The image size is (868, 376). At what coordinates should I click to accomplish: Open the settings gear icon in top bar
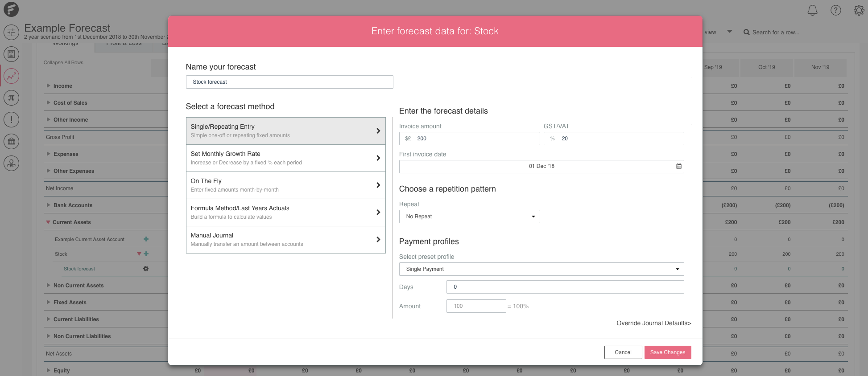click(859, 10)
